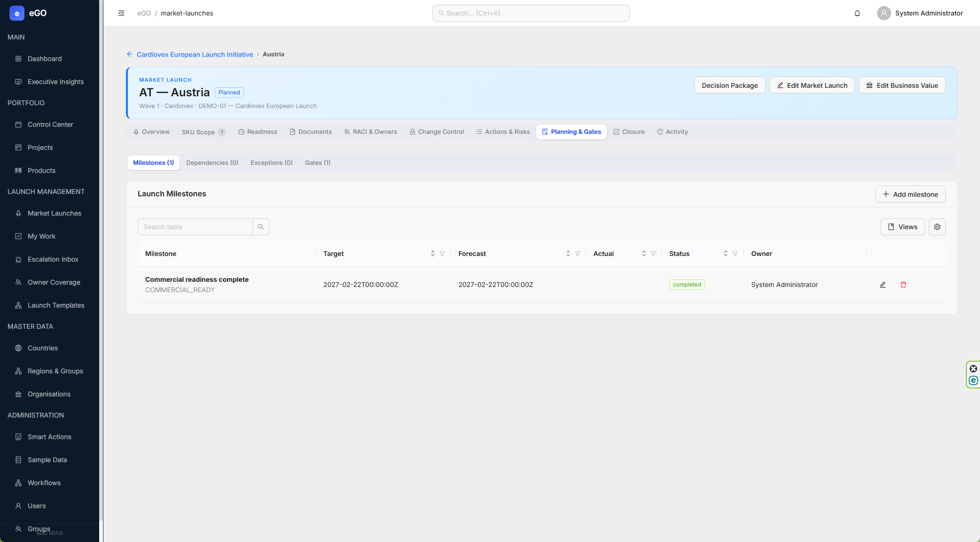Delete the Commercial readiness milestone trash icon
This screenshot has width=980, height=542.
pyautogui.click(x=903, y=285)
